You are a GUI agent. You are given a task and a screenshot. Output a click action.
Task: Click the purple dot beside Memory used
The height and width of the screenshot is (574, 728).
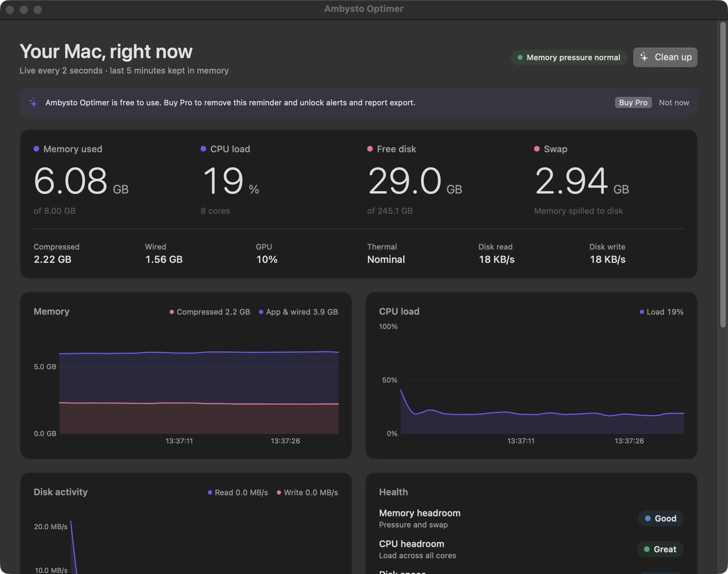click(x=36, y=149)
